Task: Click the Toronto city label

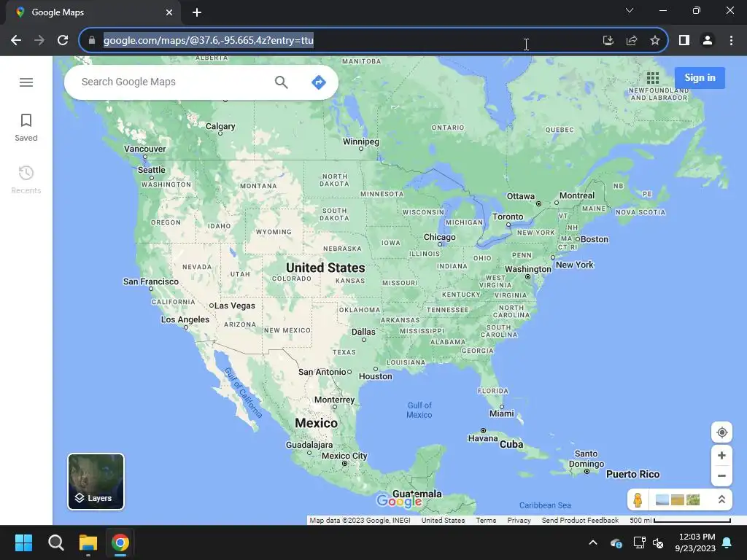Action: [508, 217]
